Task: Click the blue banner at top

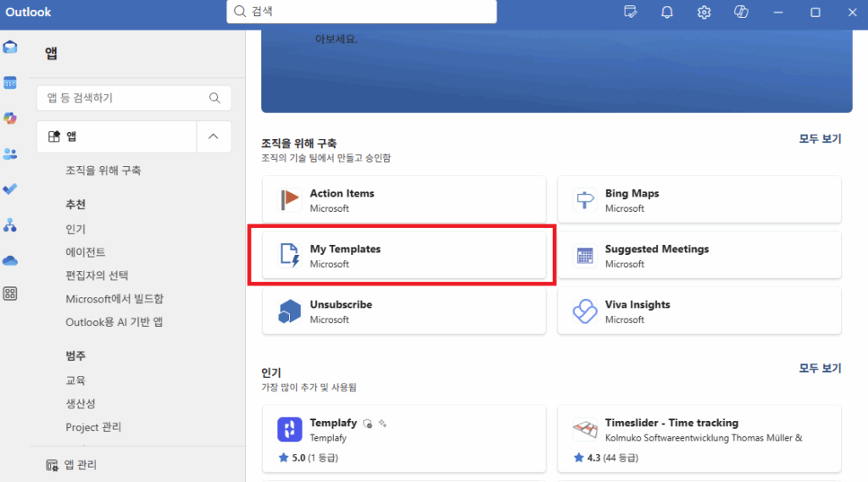Action: [556, 71]
